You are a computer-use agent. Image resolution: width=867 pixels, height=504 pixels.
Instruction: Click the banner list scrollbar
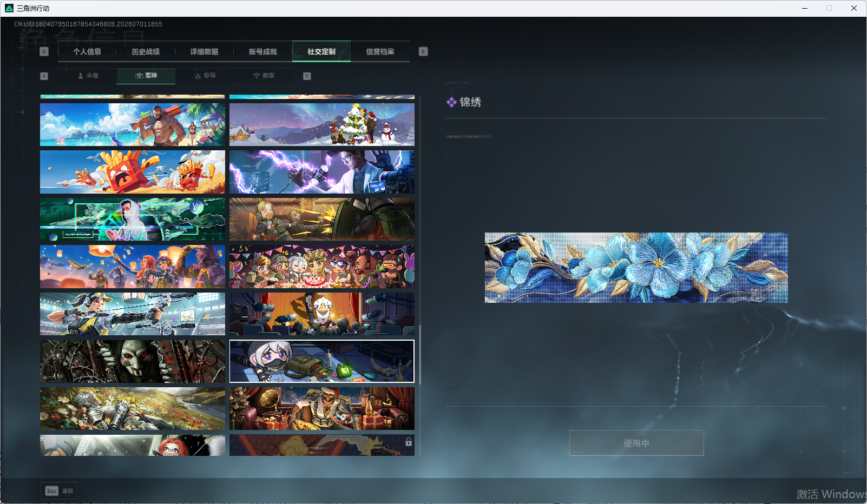[x=421, y=355]
